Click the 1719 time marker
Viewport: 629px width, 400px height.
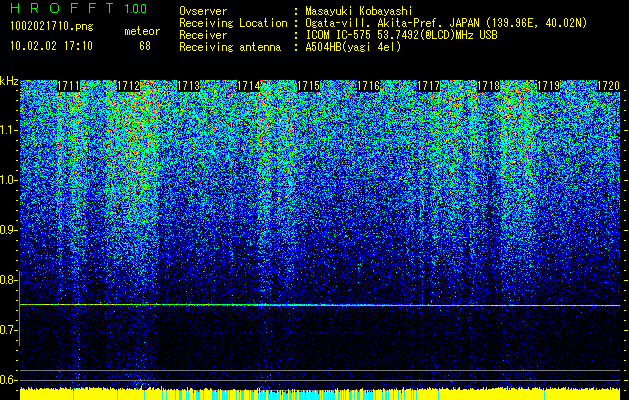pos(549,86)
